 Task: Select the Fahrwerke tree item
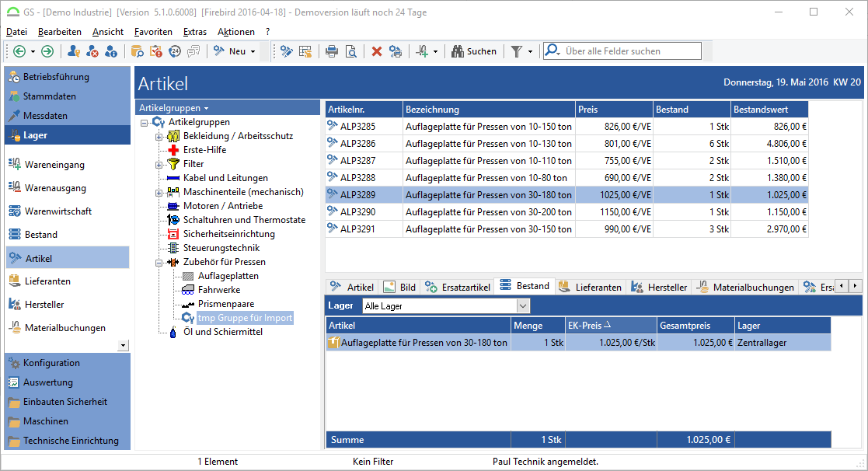click(218, 290)
